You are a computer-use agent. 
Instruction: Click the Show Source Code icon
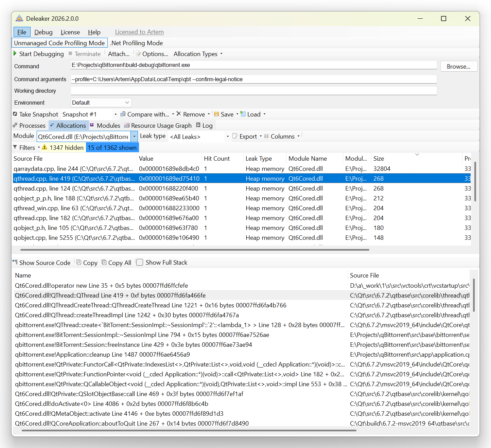pyautogui.click(x=15, y=262)
